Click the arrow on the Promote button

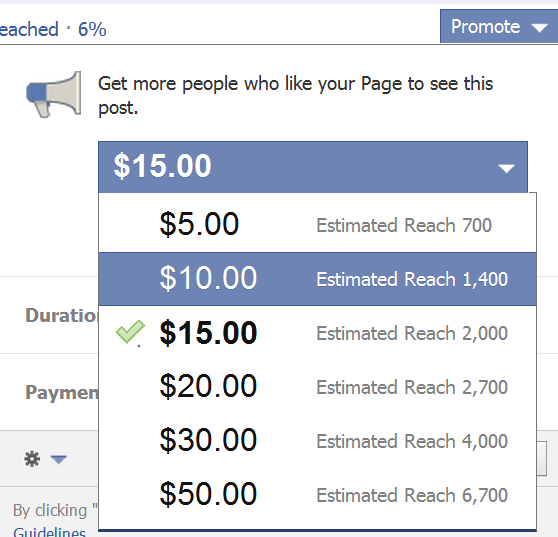[539, 28]
